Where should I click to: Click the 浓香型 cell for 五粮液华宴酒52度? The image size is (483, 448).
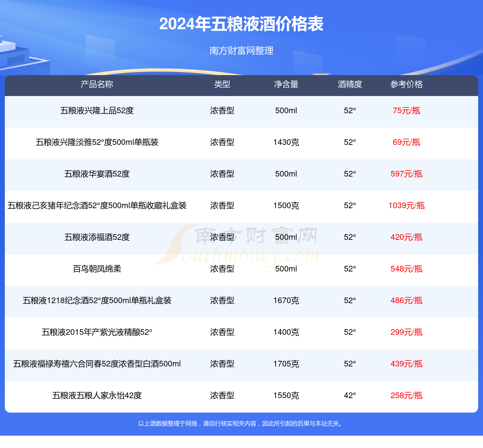point(222,174)
